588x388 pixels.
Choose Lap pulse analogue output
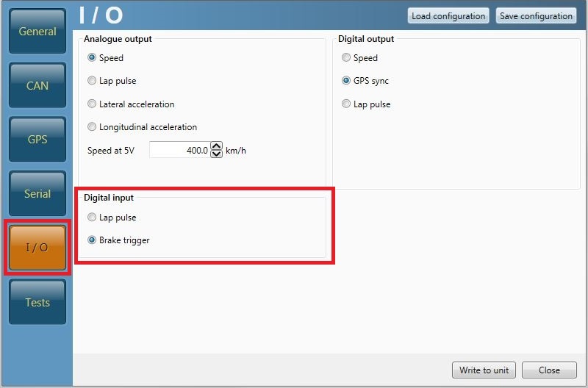pos(92,81)
